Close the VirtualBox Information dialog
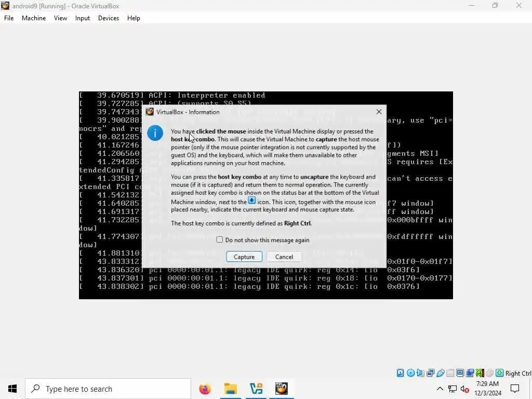532x399 pixels. pyautogui.click(x=379, y=112)
